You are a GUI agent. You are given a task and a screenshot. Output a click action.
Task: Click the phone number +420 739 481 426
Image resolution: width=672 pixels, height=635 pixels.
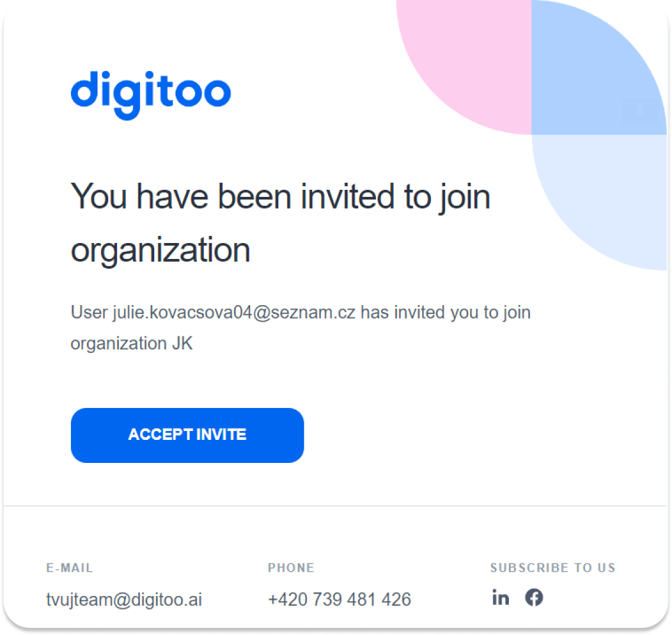click(339, 600)
